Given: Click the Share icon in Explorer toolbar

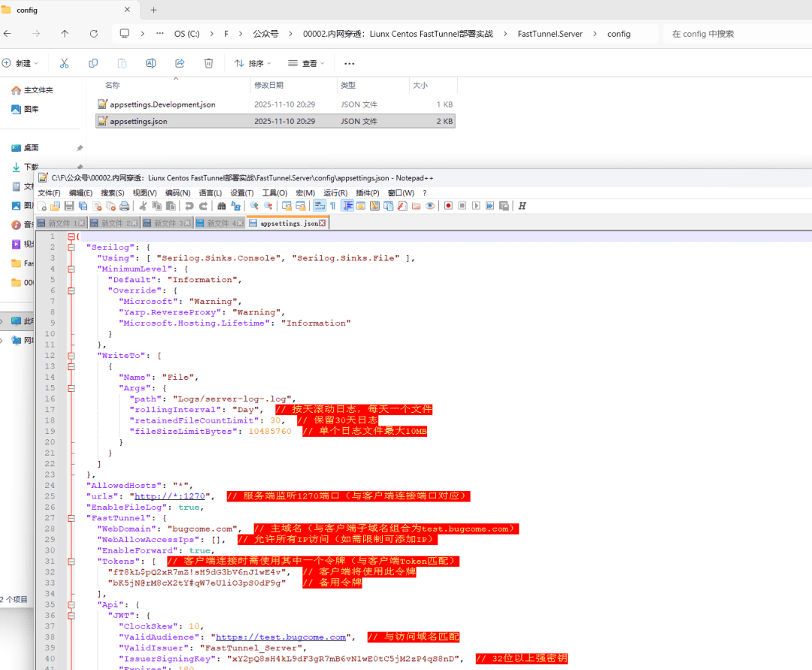Looking at the screenshot, I should coord(180,63).
